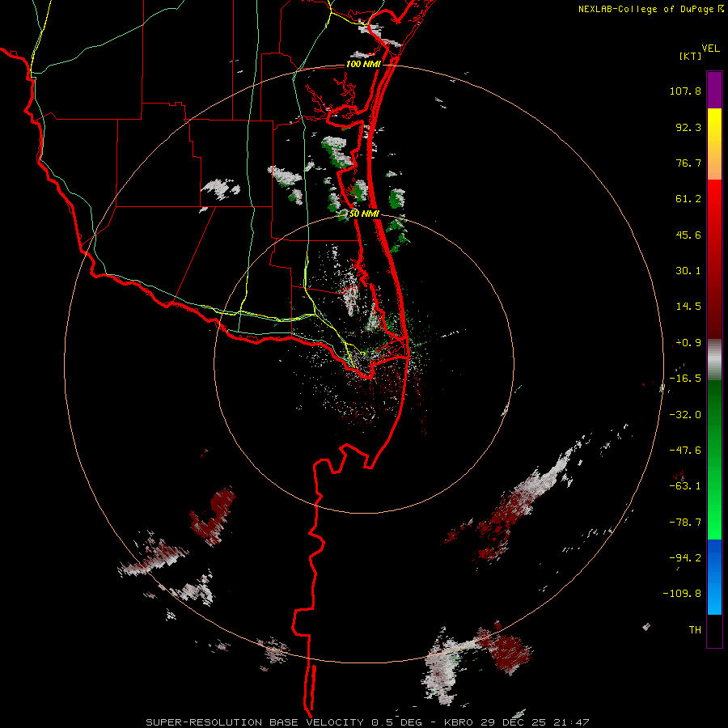Click the -78.7 legend value
This screenshot has width=728, height=728.
[685, 523]
